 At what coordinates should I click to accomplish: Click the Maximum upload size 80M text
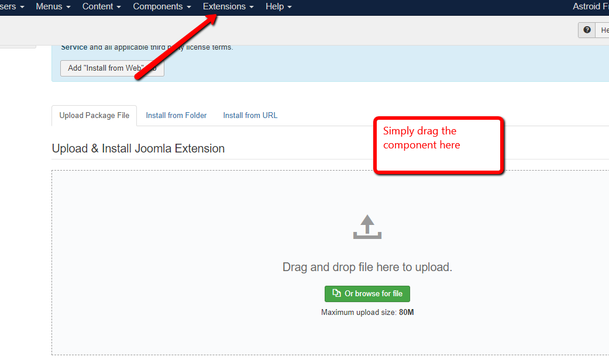[x=367, y=313]
